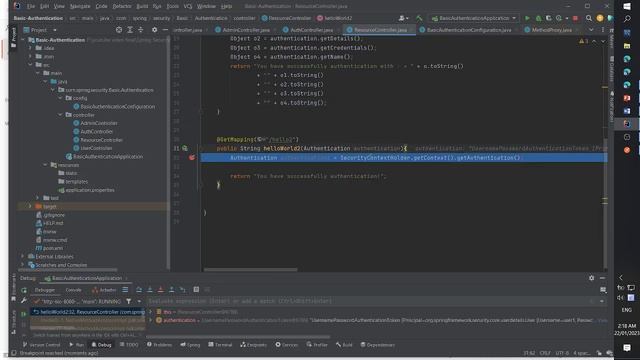Click the Step Into debugger icon
This screenshot has width=640, height=360.
(150, 289)
